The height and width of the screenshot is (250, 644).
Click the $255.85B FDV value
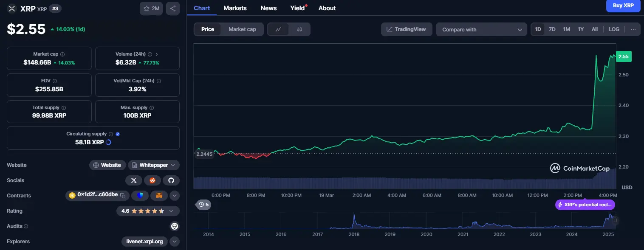(49, 89)
